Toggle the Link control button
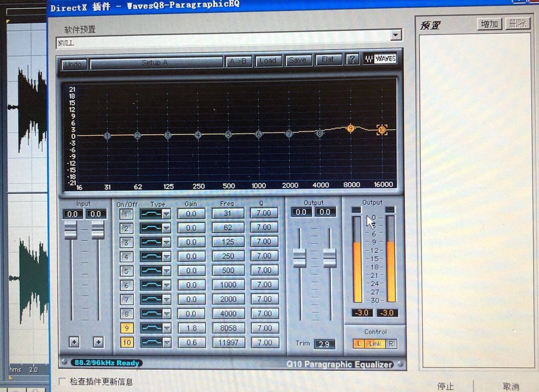 pos(375,344)
